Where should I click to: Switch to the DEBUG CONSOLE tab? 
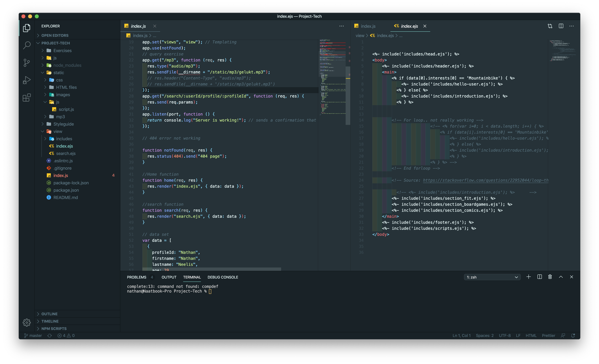pyautogui.click(x=223, y=277)
